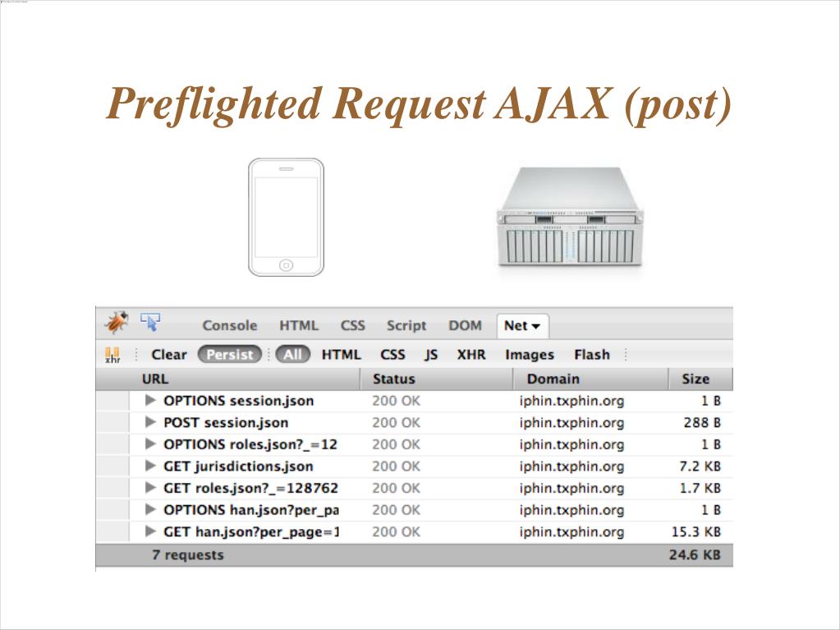Expand the GET jurisdictions.json request

150,466
